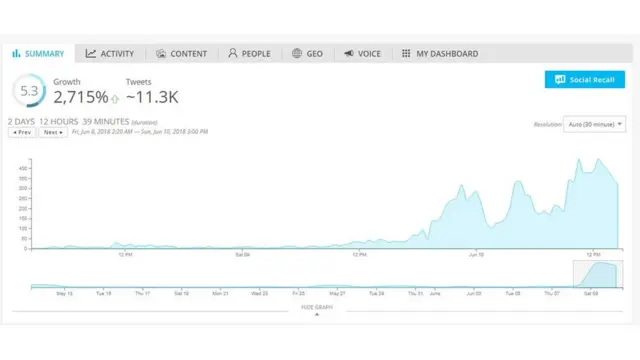Click the Next period button

click(53, 132)
